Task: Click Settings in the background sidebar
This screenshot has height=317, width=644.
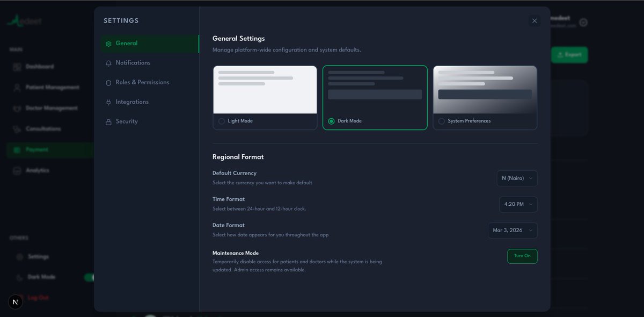Action: (38, 257)
